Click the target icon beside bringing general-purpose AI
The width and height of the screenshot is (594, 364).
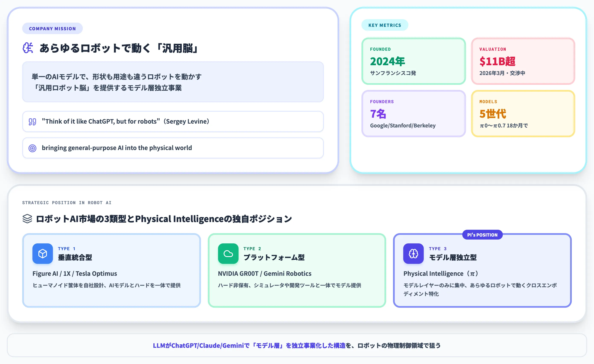[32, 148]
